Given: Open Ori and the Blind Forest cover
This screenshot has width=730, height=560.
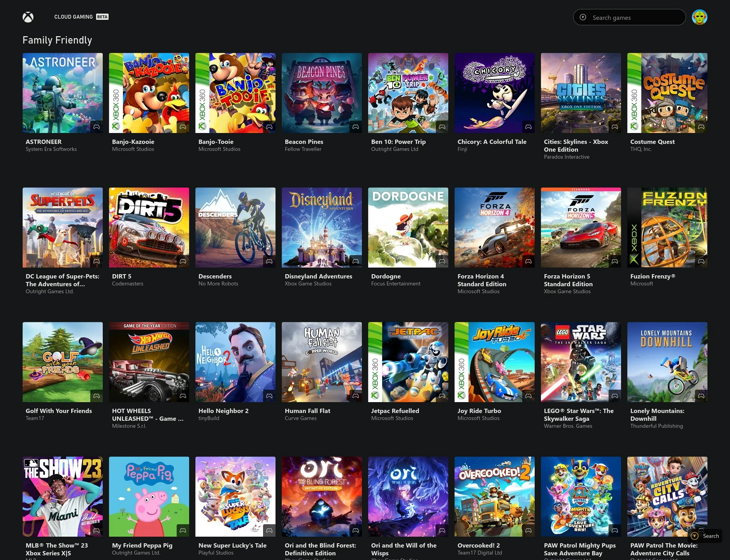Looking at the screenshot, I should (322, 497).
